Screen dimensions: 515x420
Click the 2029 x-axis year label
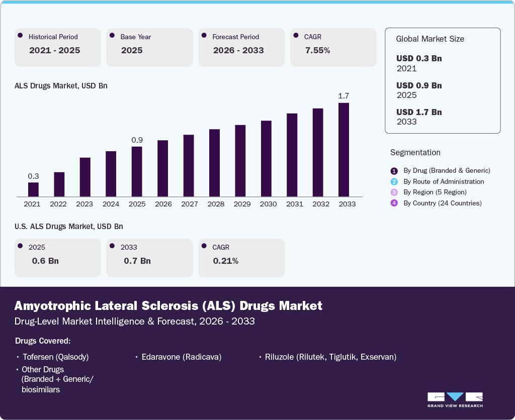pos(242,204)
